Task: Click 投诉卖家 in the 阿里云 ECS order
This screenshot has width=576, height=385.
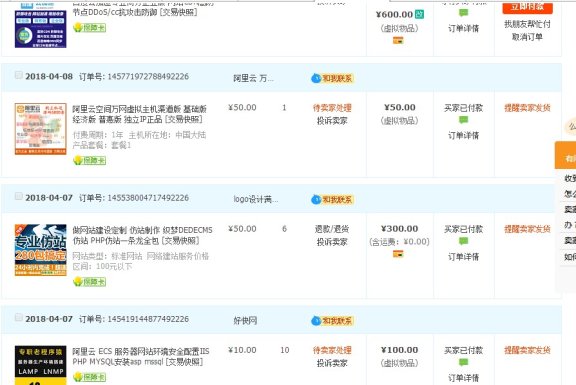Action: click(x=332, y=363)
